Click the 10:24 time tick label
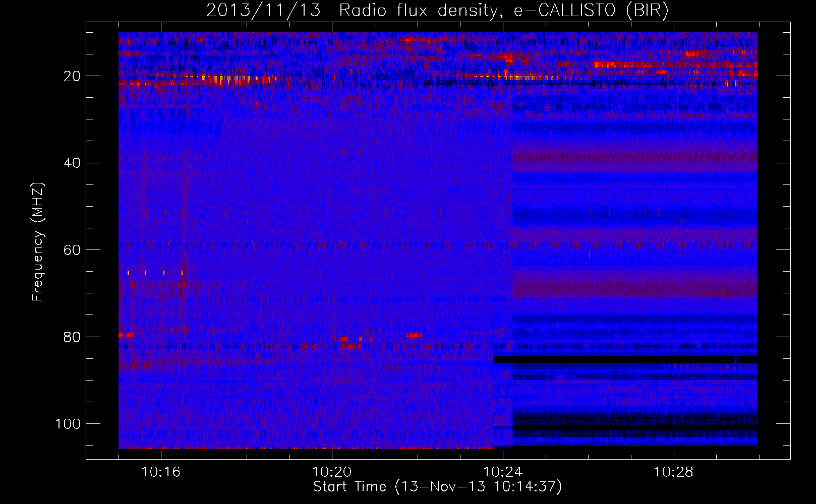 (x=503, y=472)
